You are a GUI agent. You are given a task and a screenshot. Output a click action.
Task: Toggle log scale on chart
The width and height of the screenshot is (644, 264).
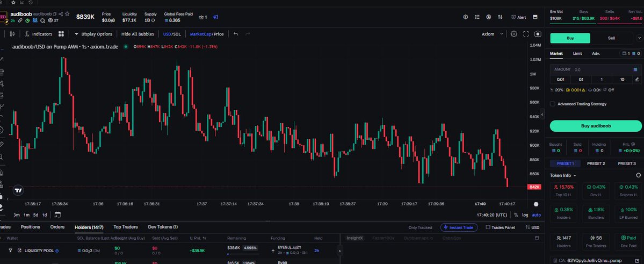[x=525, y=215]
